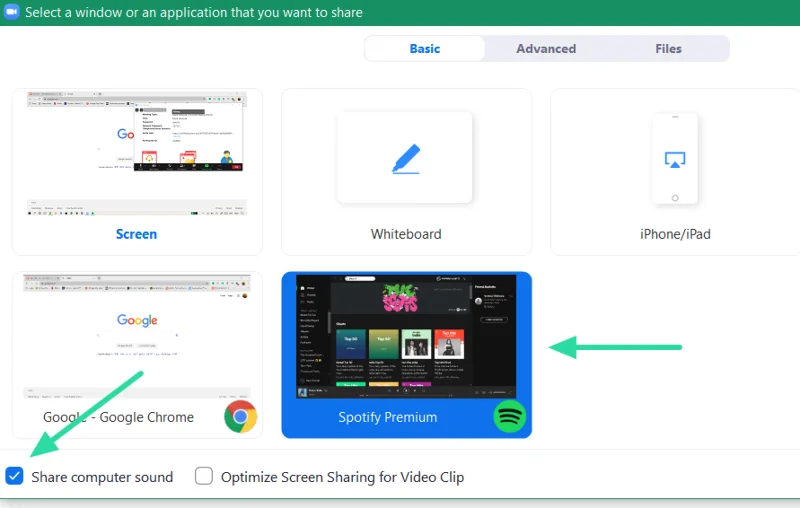Select the full Screen preview thumbnail
Viewport: 800px width, 508px height.
coord(136,155)
